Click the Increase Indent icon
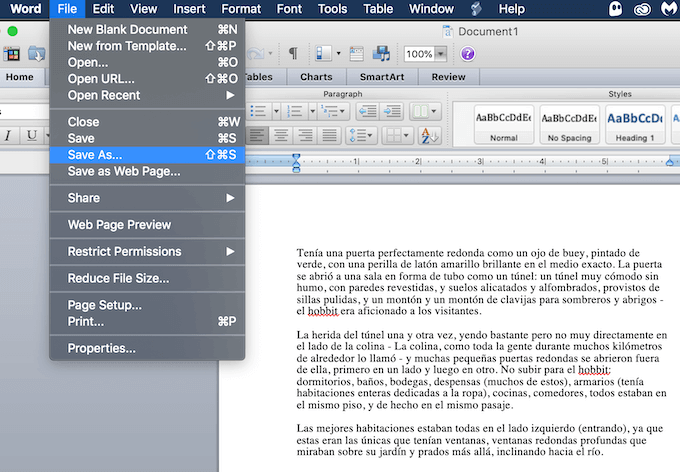The width and height of the screenshot is (680, 472). (x=389, y=111)
